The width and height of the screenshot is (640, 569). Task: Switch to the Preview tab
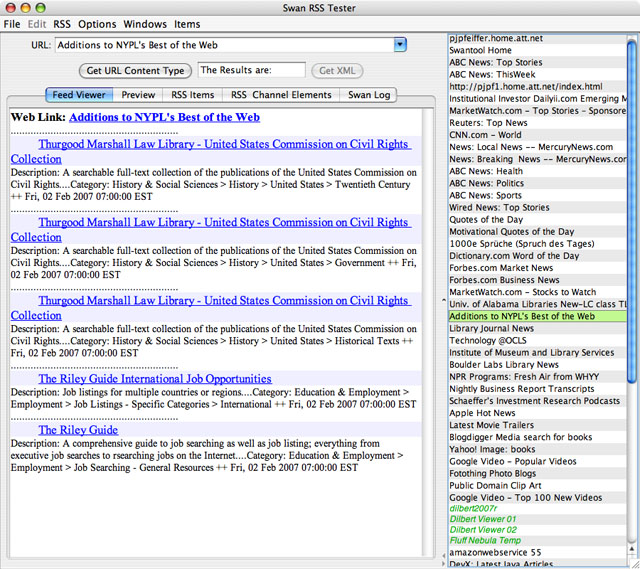(138, 96)
